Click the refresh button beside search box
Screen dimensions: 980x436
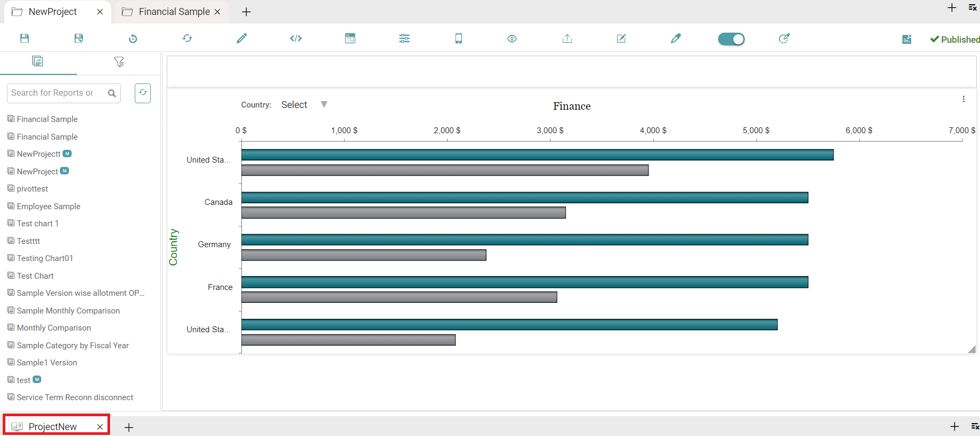coord(143,93)
